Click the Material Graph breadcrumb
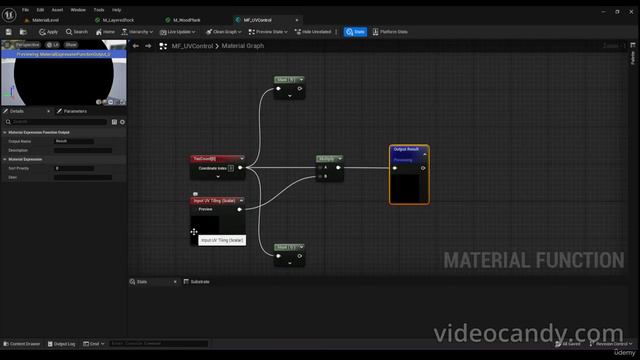640x360 pixels. tap(243, 46)
